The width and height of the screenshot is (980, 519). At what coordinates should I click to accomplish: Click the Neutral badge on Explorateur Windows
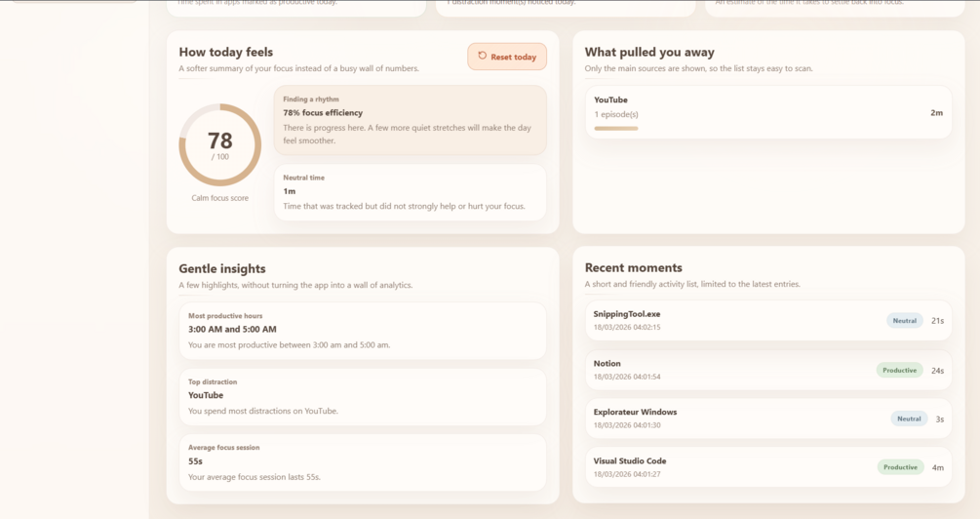coord(909,419)
